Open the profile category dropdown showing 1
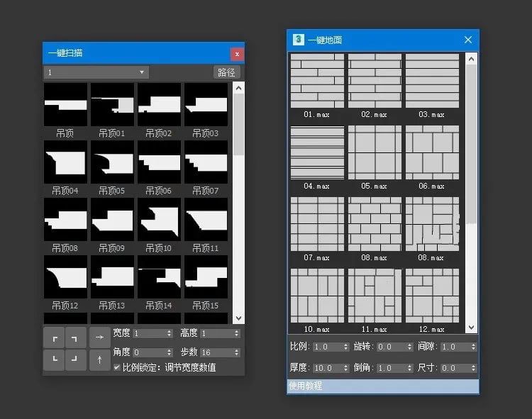The width and height of the screenshot is (532, 419). [x=96, y=72]
